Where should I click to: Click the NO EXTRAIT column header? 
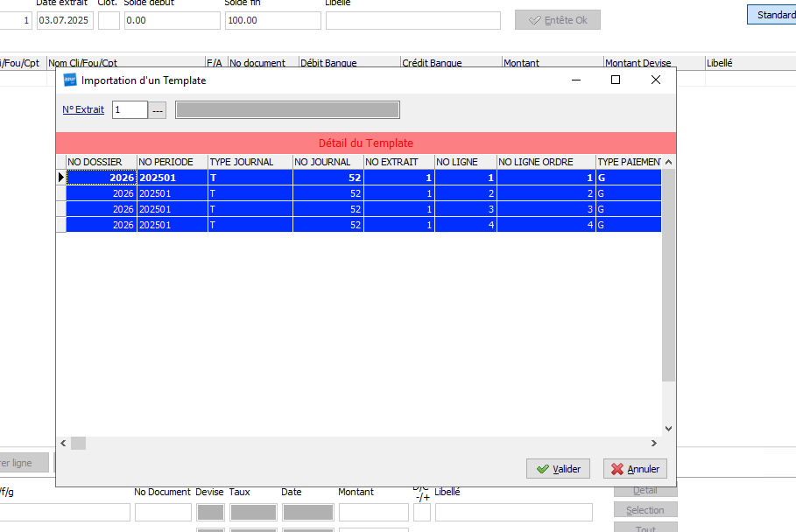pos(399,162)
